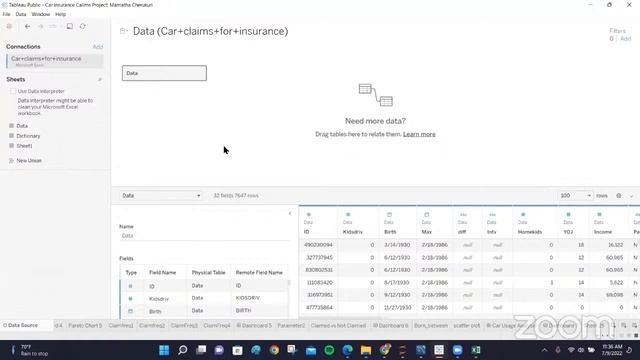Enable Use Data Interpreter checkbox
Viewport: 640px width, 360px height.
coord(13,91)
